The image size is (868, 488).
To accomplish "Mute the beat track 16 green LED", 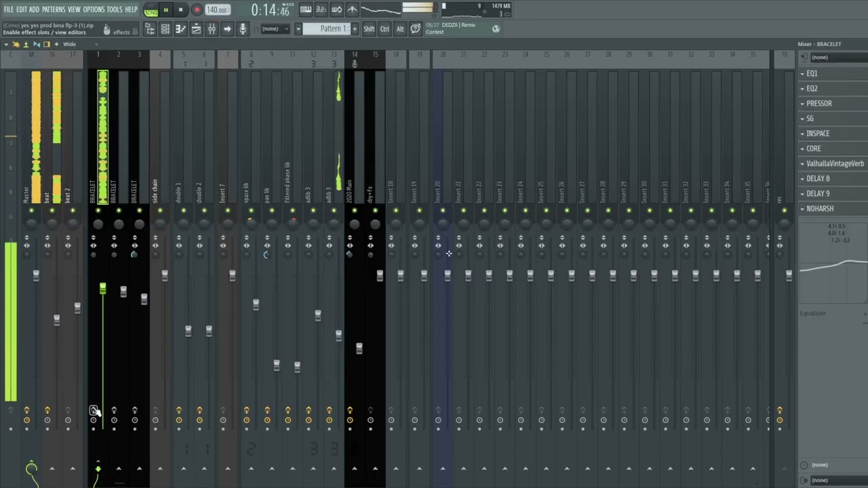I will 52,211.
